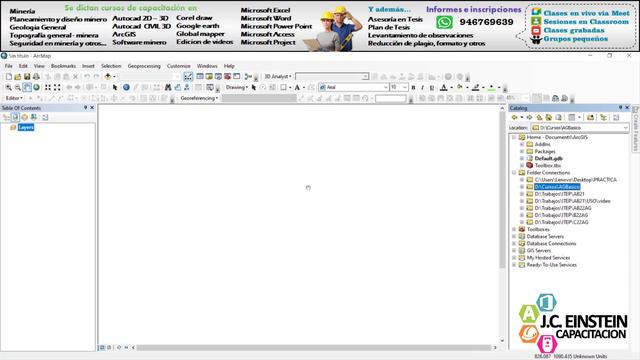This screenshot has height=360, width=640.
Task: Click the Catalog Up One Level icon
Action: tap(539, 118)
